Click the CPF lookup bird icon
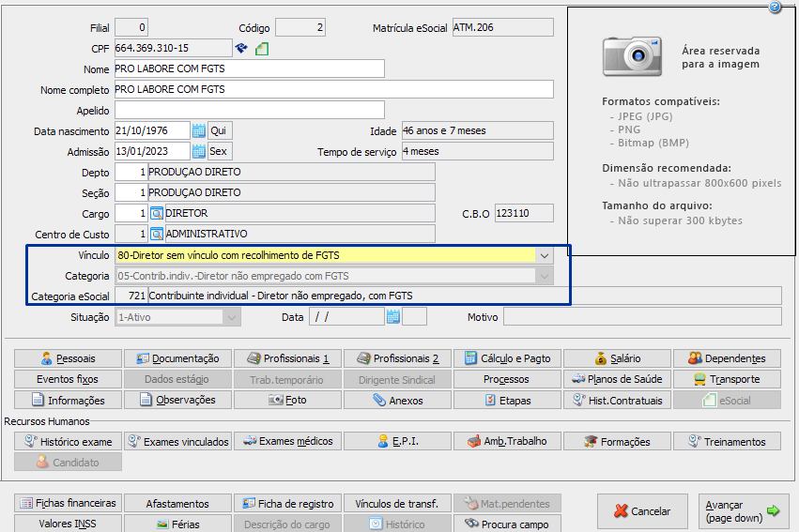Viewport: 799px width, 532px height. pyautogui.click(x=241, y=49)
